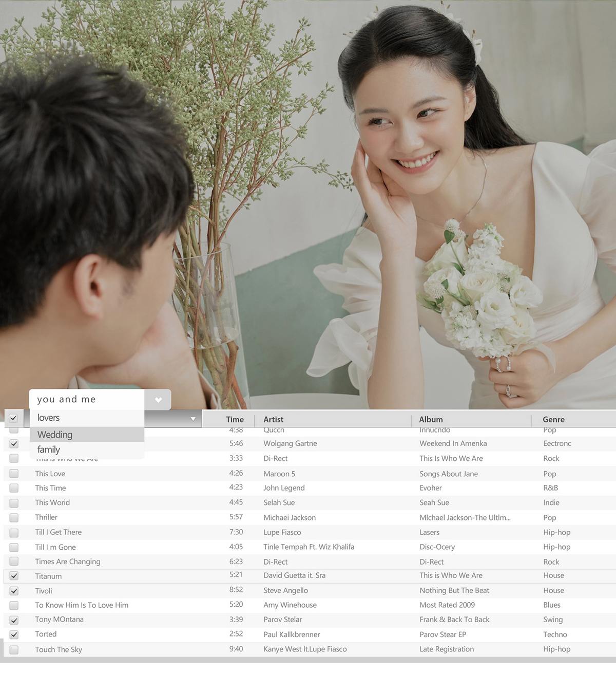
Task: Click the 'you and me' selection field
Action: tap(87, 400)
